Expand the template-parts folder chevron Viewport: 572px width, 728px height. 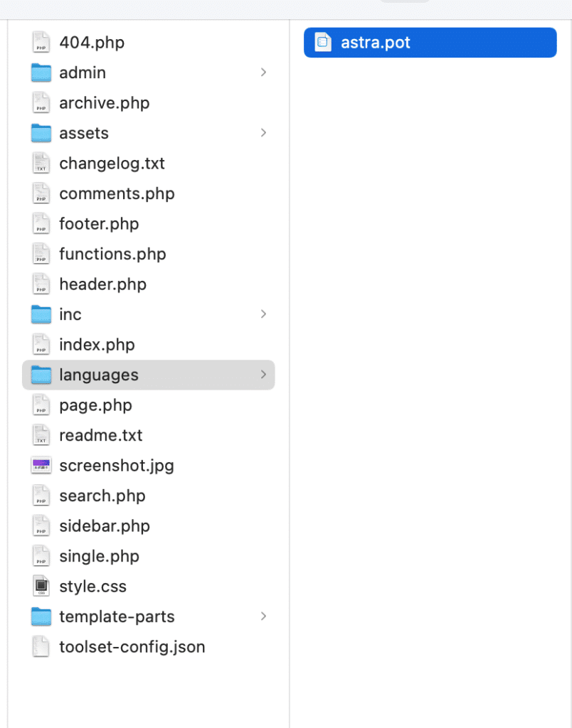(263, 616)
